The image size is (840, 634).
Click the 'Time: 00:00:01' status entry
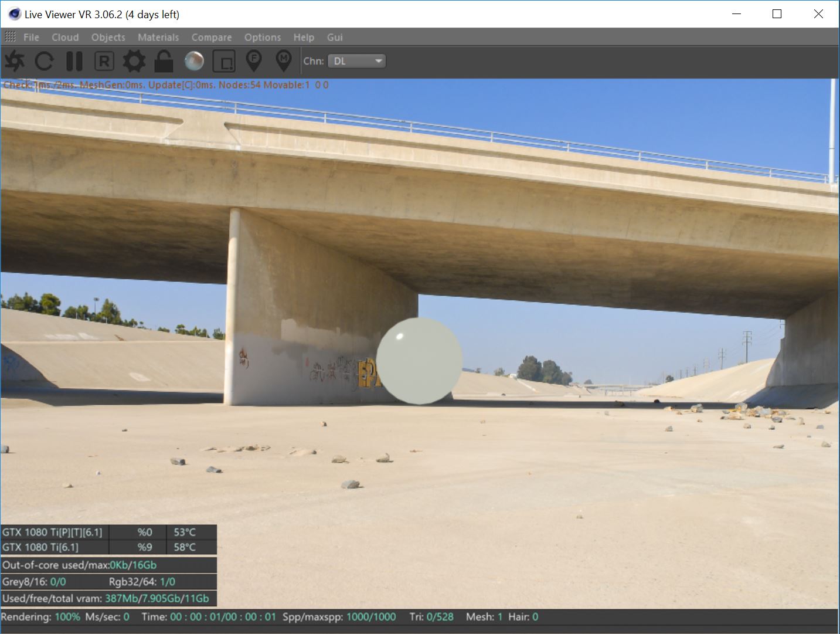pos(209,617)
